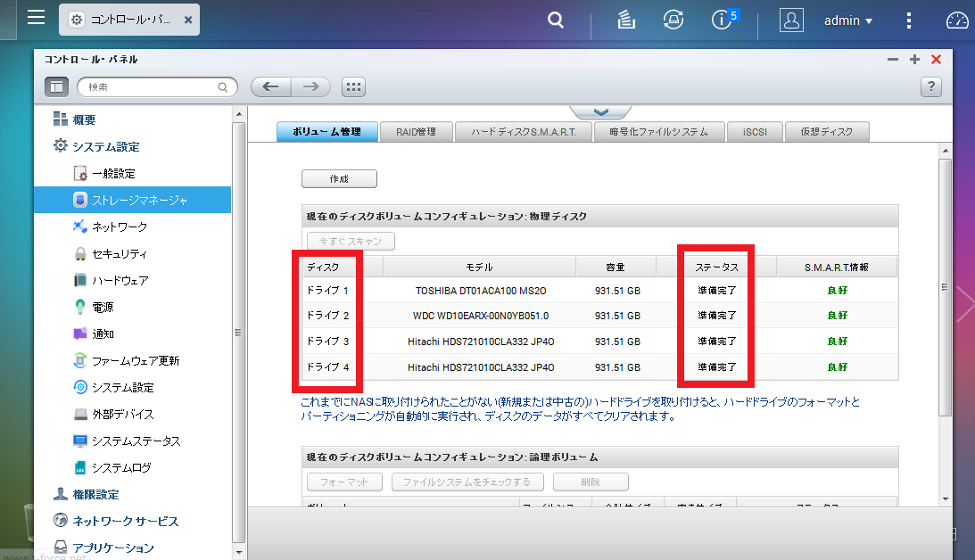
Task: Switch to the iSCSI tab
Action: pos(755,132)
